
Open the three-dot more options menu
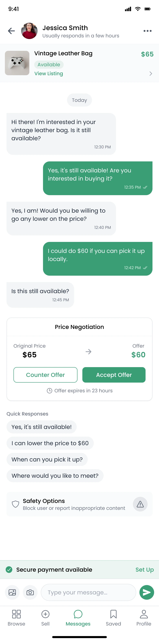[x=147, y=31]
